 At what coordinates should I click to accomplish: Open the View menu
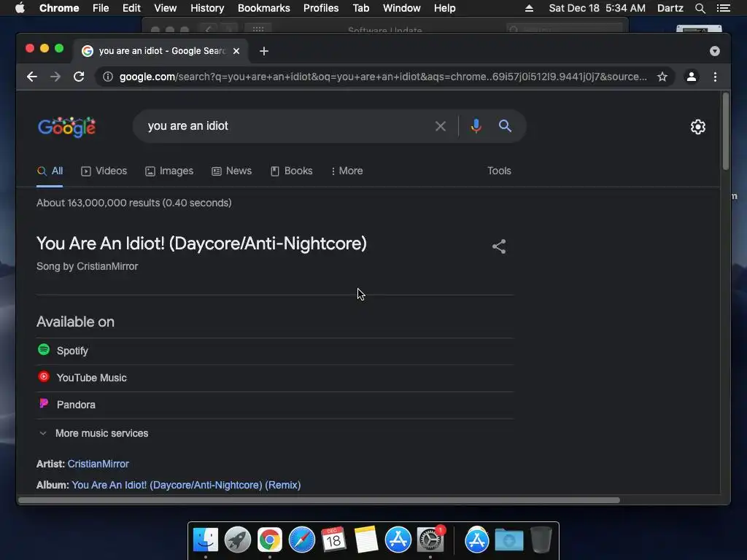coord(166,8)
